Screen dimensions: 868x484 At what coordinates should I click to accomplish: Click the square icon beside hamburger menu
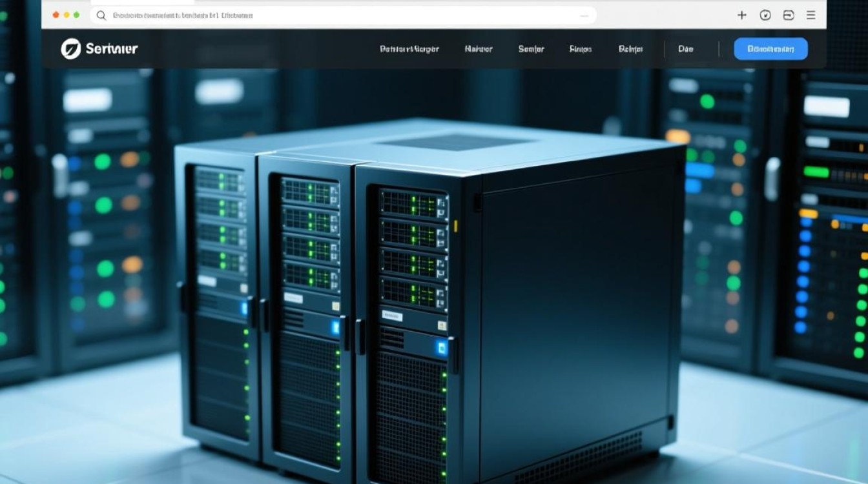point(788,15)
